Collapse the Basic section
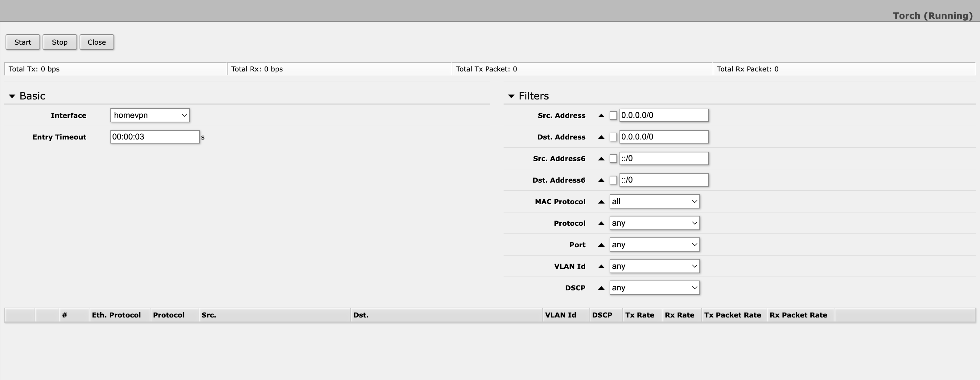Viewport: 980px width, 380px height. coord(12,96)
